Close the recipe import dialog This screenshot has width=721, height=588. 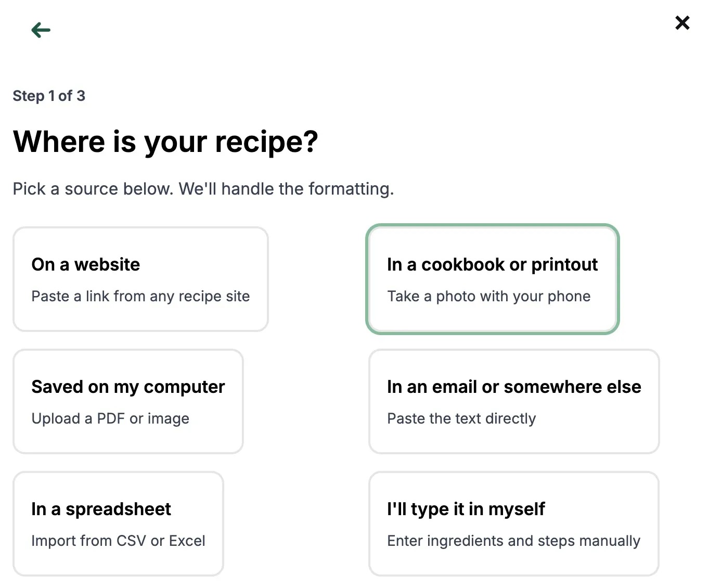click(x=682, y=22)
